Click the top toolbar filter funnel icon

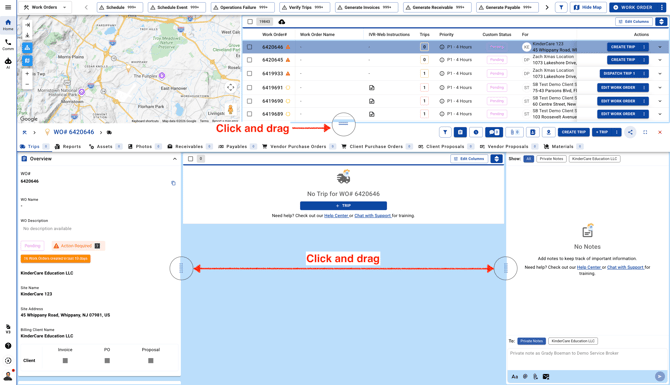click(561, 7)
